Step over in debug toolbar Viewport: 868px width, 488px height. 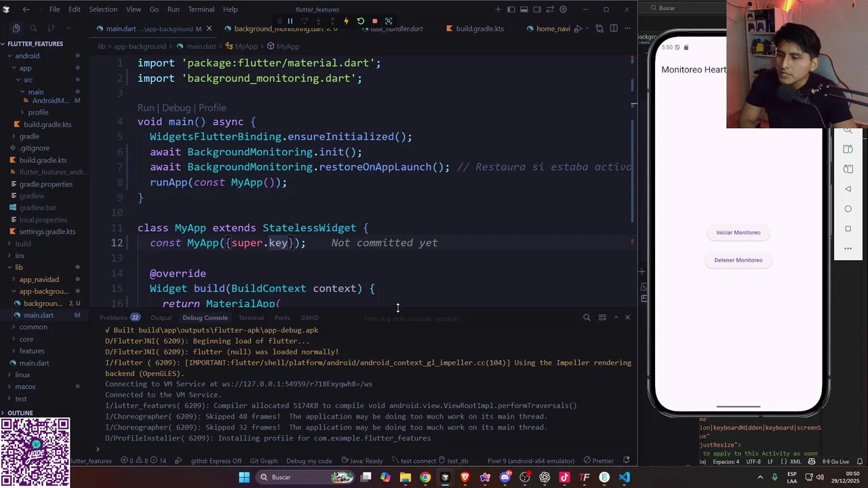point(304,21)
